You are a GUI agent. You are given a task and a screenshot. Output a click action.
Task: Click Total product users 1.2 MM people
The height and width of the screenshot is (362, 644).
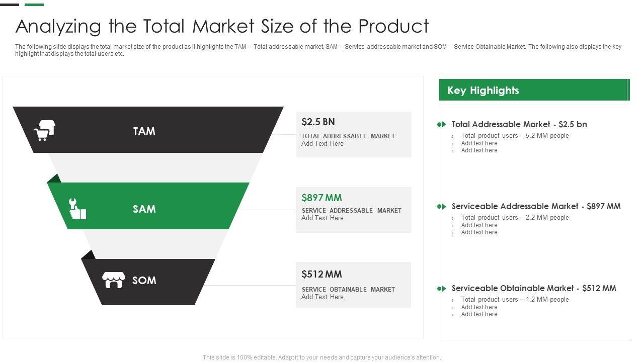point(515,299)
